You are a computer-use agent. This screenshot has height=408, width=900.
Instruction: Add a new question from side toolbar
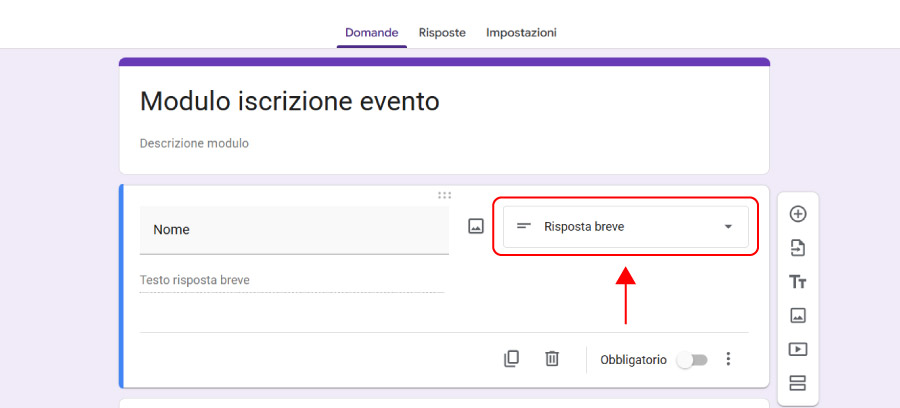point(797,214)
